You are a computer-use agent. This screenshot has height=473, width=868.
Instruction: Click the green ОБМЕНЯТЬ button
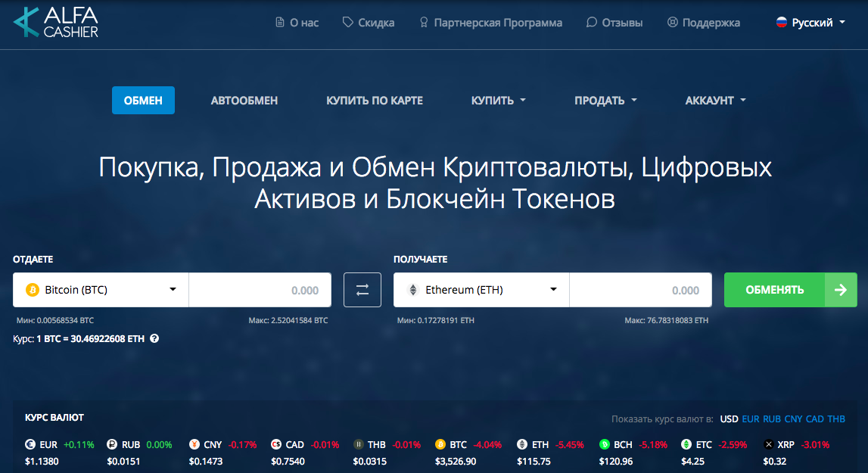click(x=791, y=290)
